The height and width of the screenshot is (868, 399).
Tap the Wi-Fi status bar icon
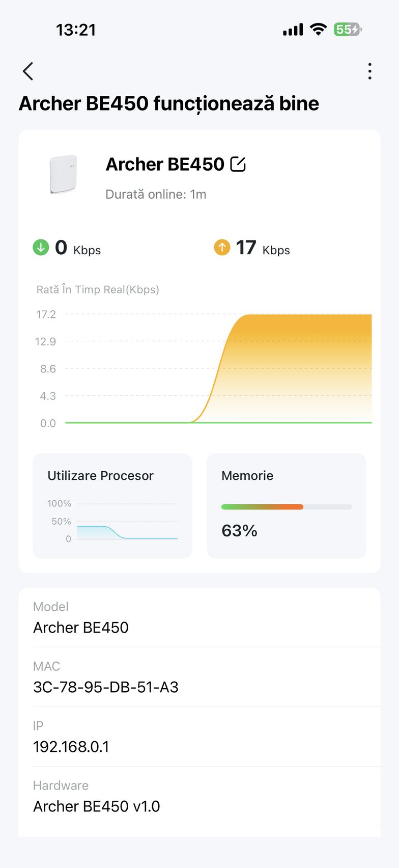318,30
